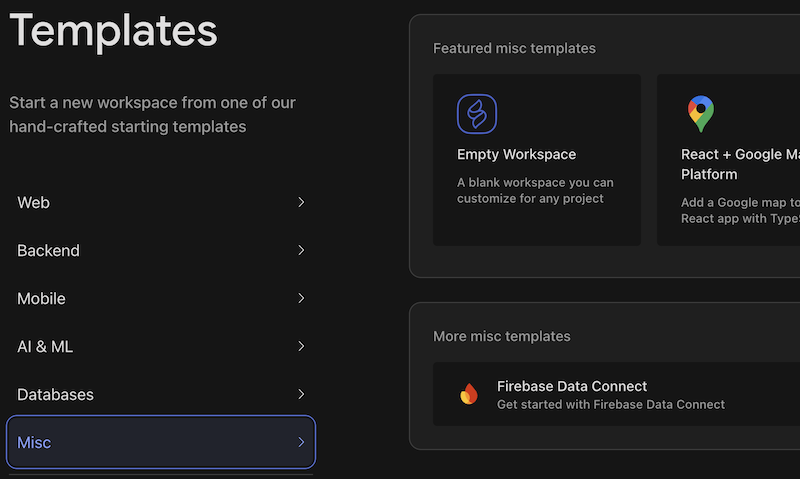Click the chevron next to Databases

coord(301,394)
